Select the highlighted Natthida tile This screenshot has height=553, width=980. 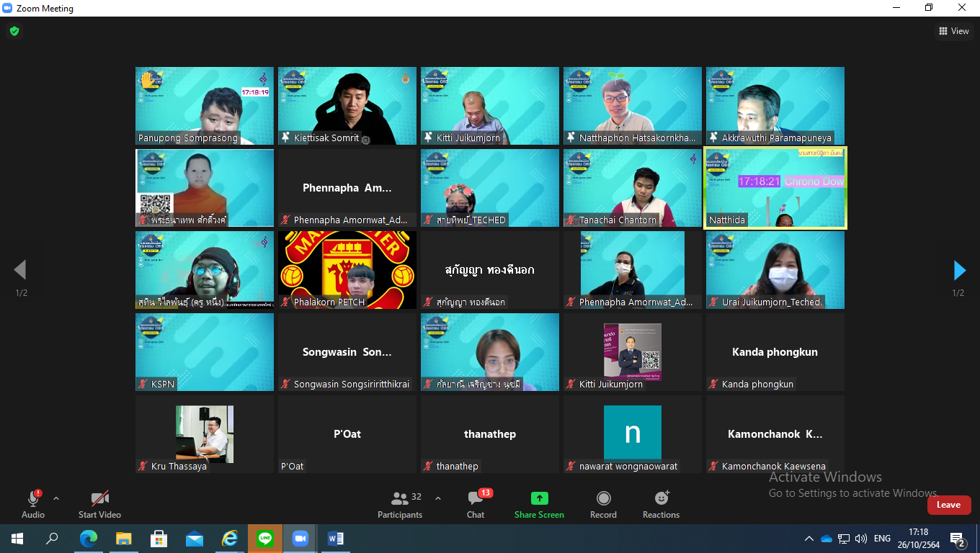pyautogui.click(x=775, y=188)
